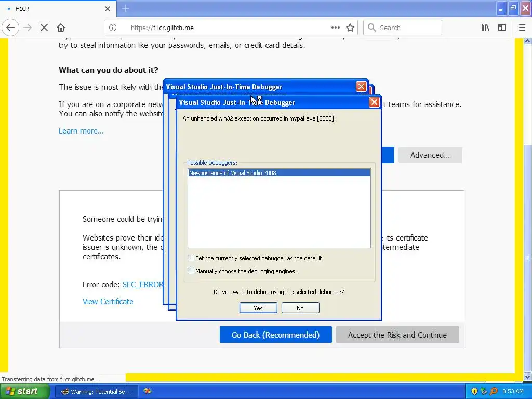This screenshot has width=532, height=399.
Task: Open the browser home page icon
Action: coord(61,28)
